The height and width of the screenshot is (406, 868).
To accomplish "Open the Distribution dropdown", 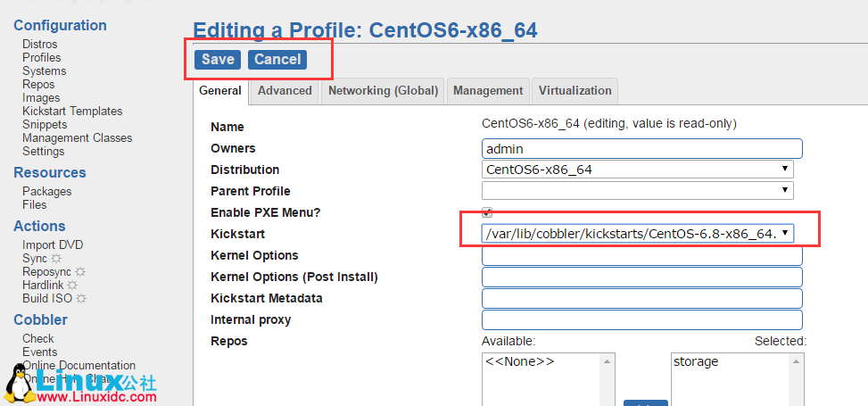I will pyautogui.click(x=637, y=170).
